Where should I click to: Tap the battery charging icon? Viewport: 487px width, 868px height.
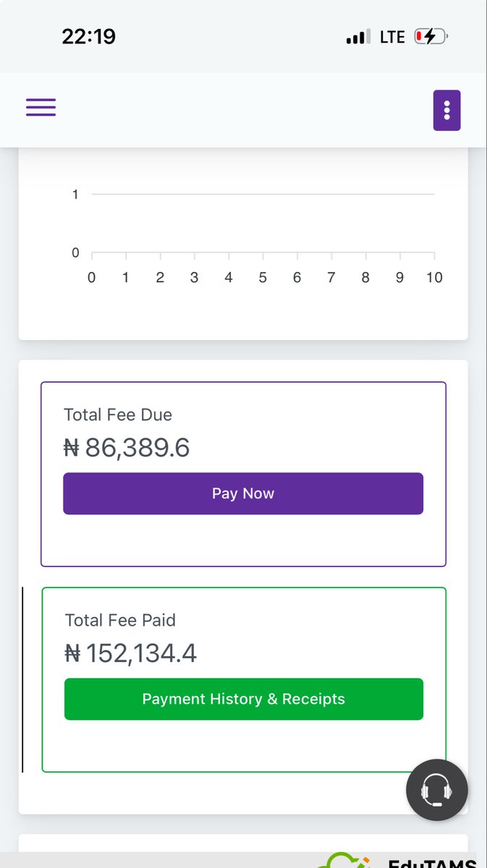point(431,37)
